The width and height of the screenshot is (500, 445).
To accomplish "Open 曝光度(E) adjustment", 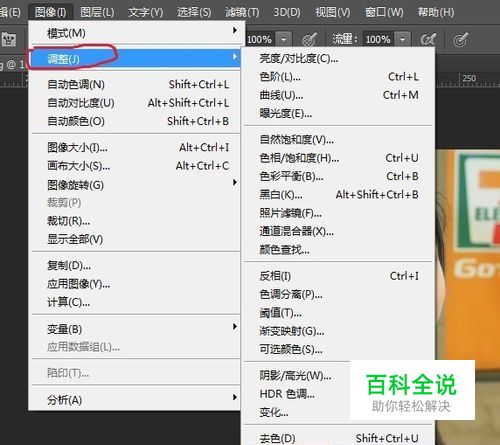I will pyautogui.click(x=338, y=114).
